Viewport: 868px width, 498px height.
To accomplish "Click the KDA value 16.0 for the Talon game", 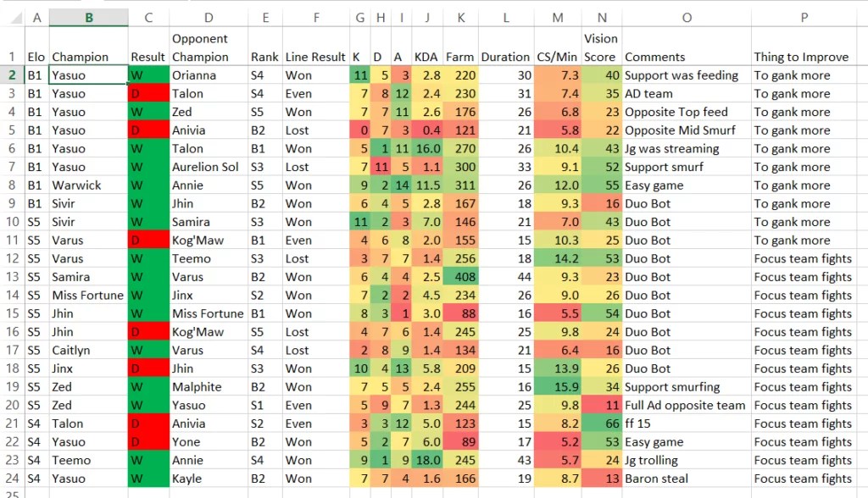I will click(426, 148).
